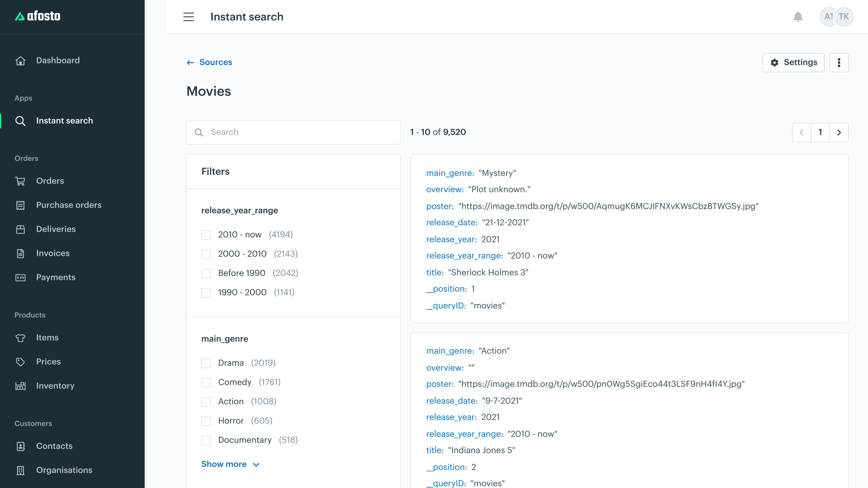Click the back arrow beside Sources
The width and height of the screenshot is (868, 488).
click(x=190, y=62)
